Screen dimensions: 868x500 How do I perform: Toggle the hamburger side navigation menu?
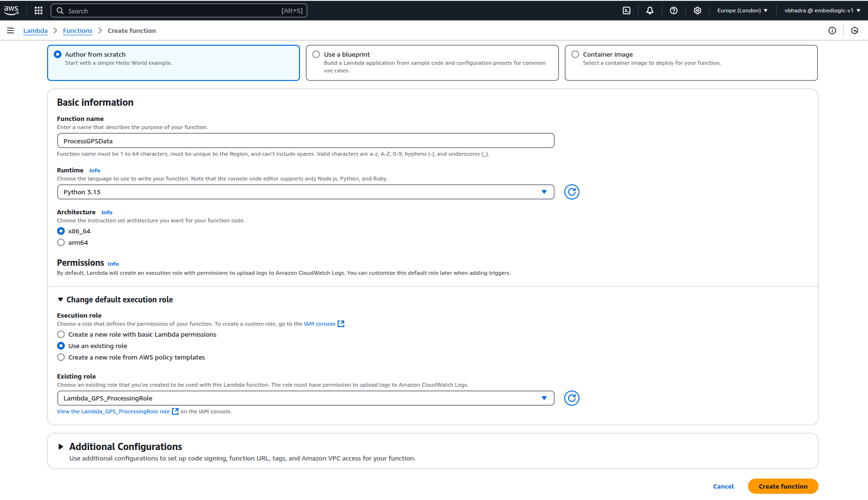10,30
